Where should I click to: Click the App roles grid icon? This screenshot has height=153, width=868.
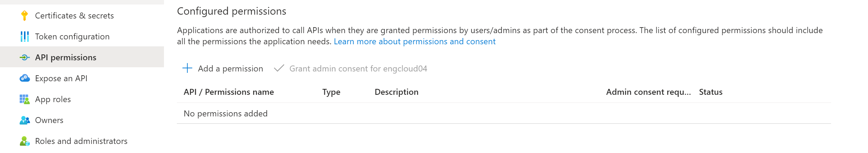24,99
